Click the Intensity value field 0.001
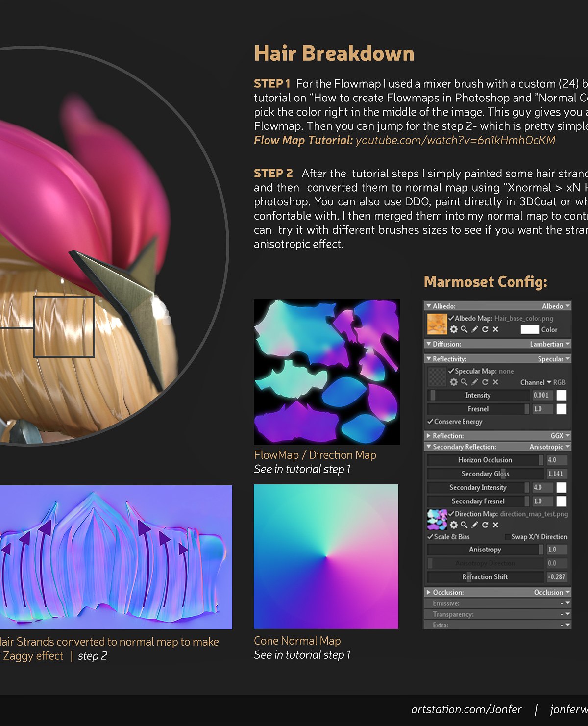Screen dimensions: 588x726 (542, 395)
